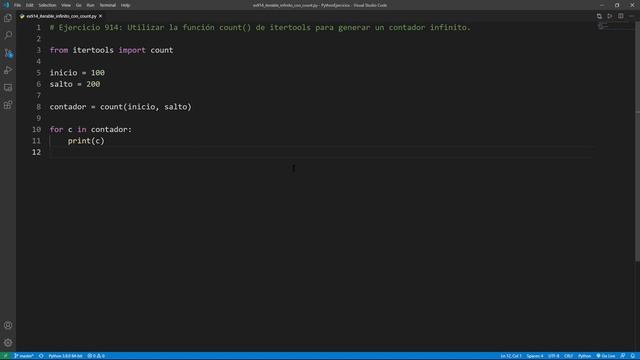Open the editor More Actions ellipsis

631,16
